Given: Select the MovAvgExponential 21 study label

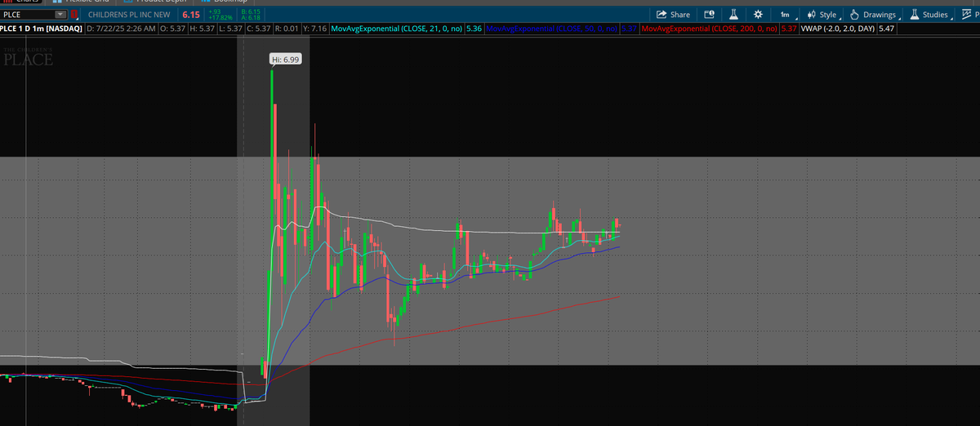Looking at the screenshot, I should [x=397, y=29].
